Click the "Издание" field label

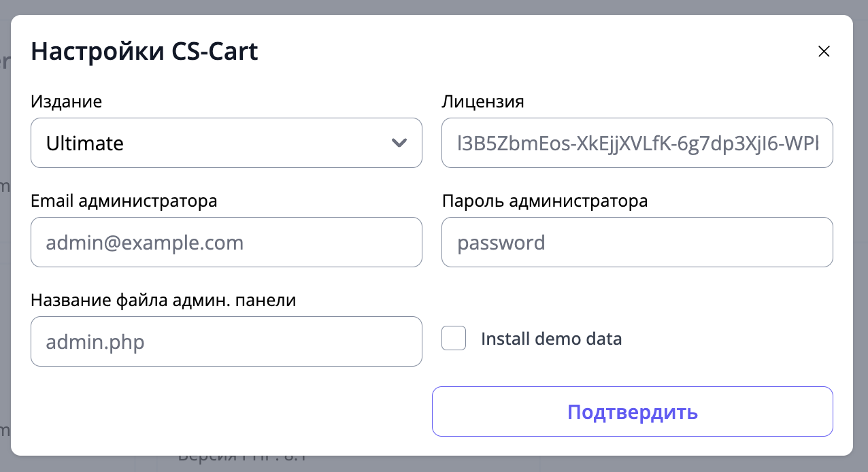click(x=67, y=102)
